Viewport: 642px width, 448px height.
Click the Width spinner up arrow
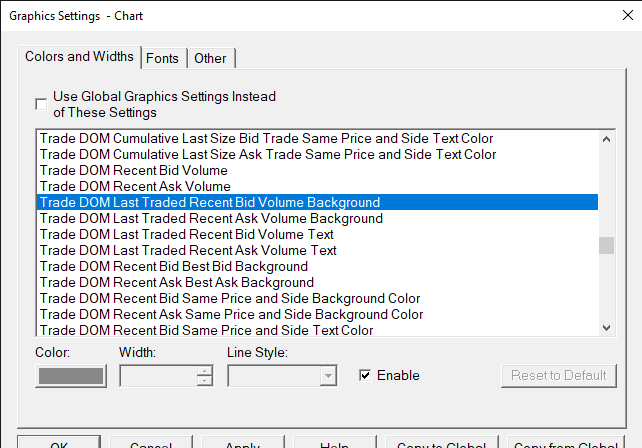[x=205, y=371]
